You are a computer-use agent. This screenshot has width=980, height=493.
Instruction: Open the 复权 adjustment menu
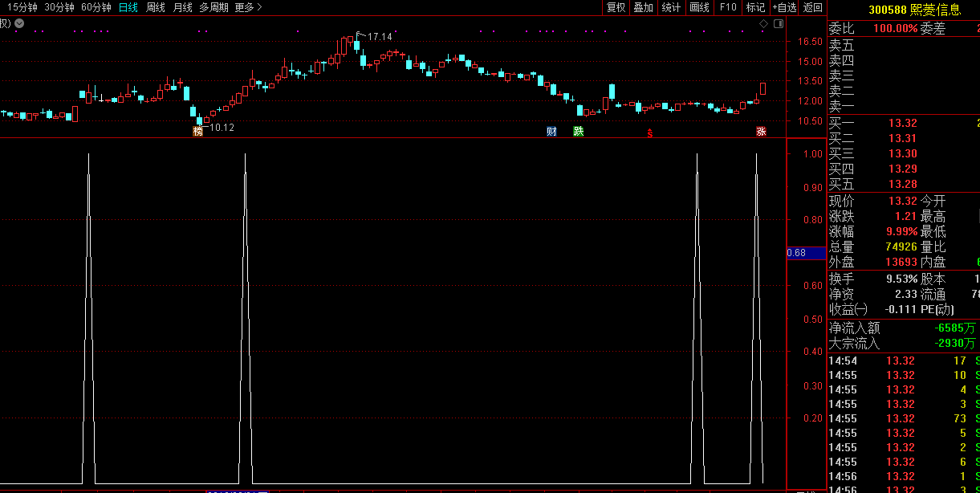[616, 7]
